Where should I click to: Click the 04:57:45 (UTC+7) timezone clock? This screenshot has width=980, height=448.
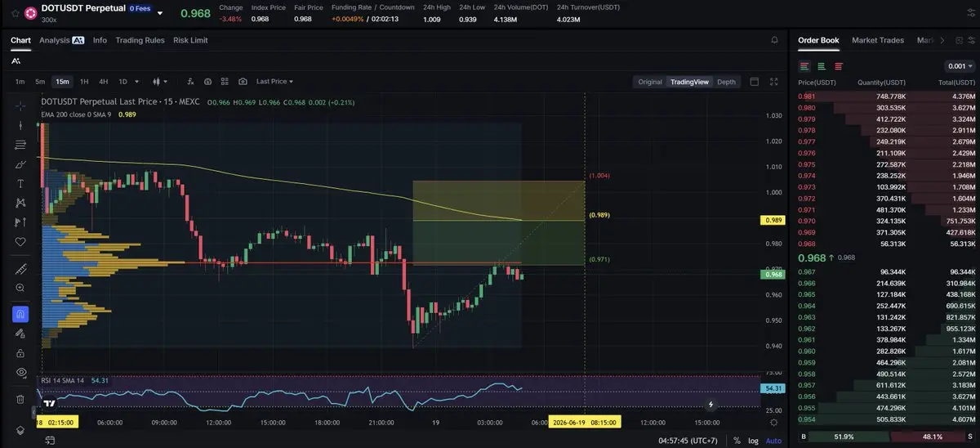click(x=688, y=441)
